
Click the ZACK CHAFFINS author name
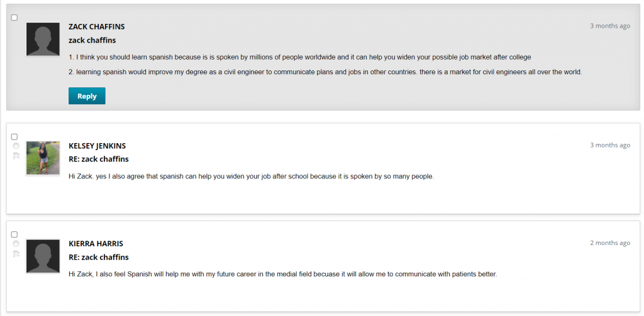[x=96, y=26]
